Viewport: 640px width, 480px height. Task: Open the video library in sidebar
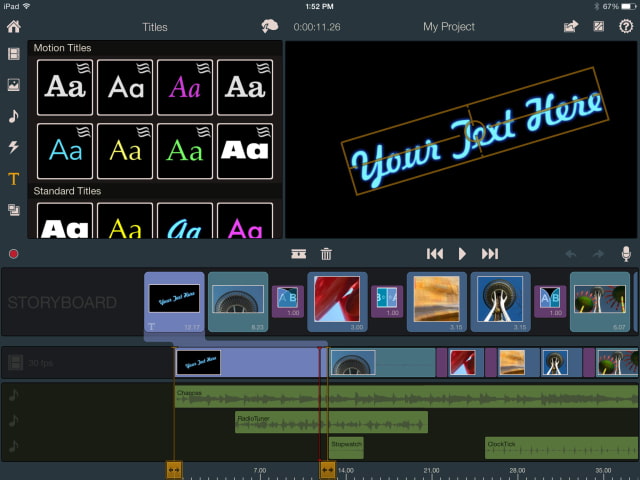(x=14, y=54)
